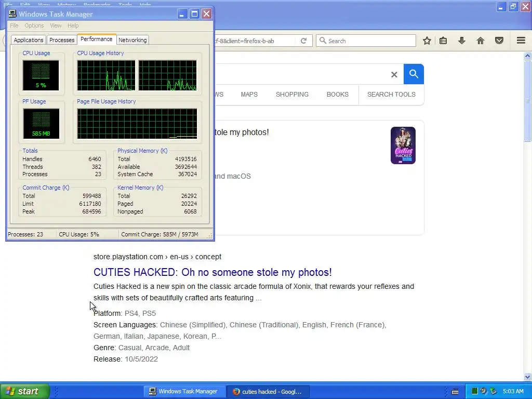
Task: Click the vertical scrollbar thumb in Firefox
Action: 527,101
